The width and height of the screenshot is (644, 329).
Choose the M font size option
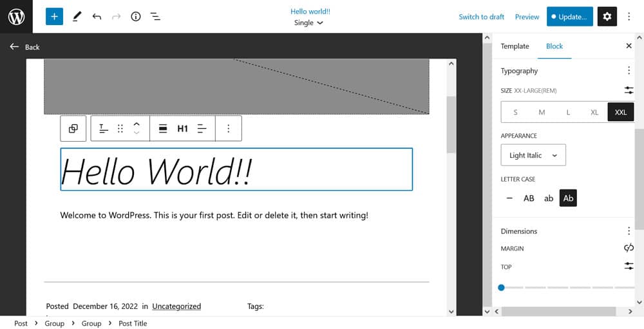tap(542, 112)
